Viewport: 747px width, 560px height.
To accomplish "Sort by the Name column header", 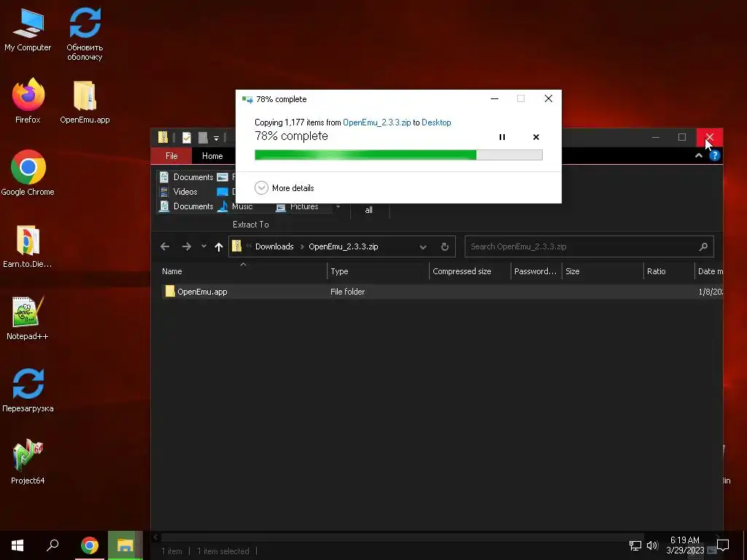I will (244, 271).
